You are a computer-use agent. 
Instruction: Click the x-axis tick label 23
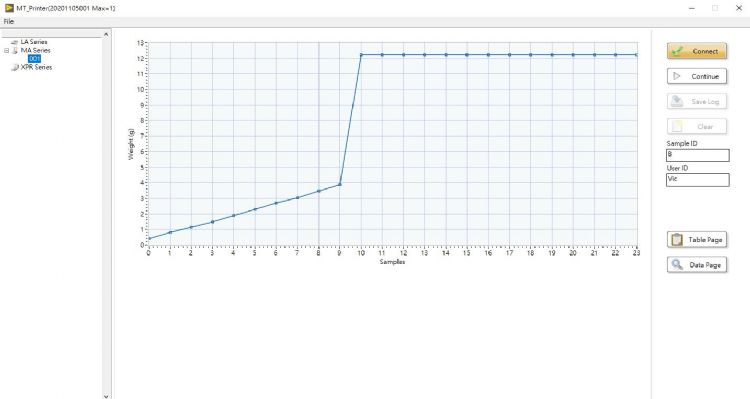636,253
